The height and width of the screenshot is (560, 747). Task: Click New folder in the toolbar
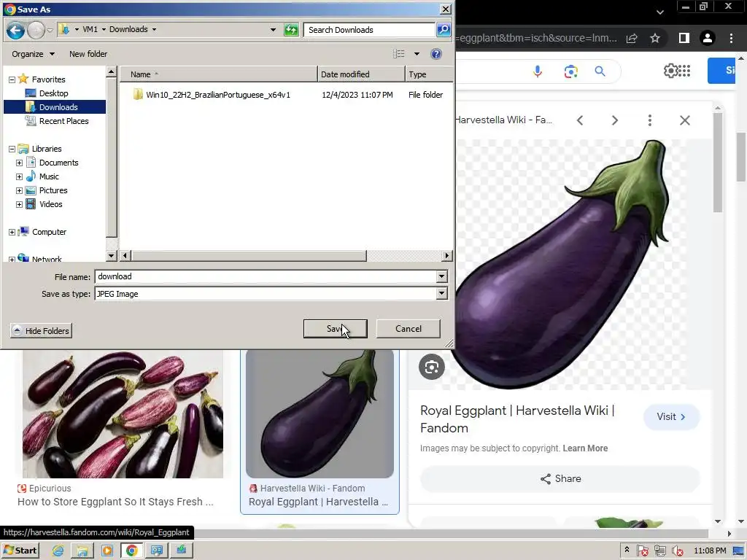[x=88, y=54]
